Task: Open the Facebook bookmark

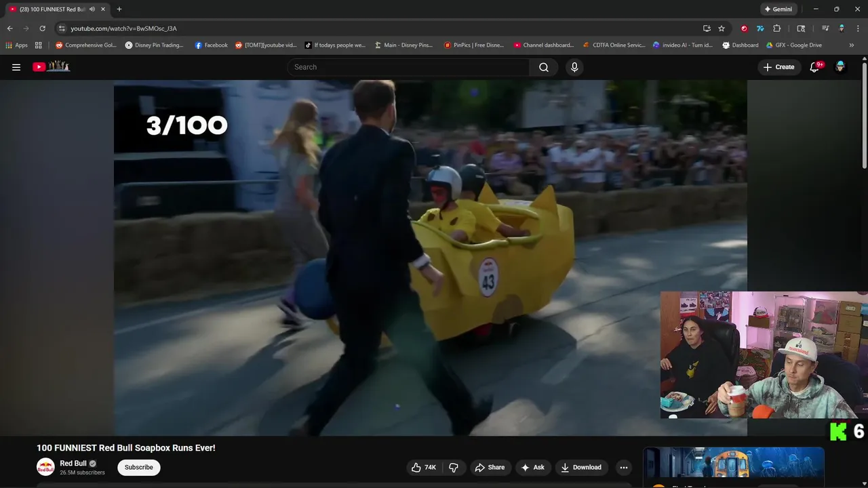Action: tap(212, 45)
